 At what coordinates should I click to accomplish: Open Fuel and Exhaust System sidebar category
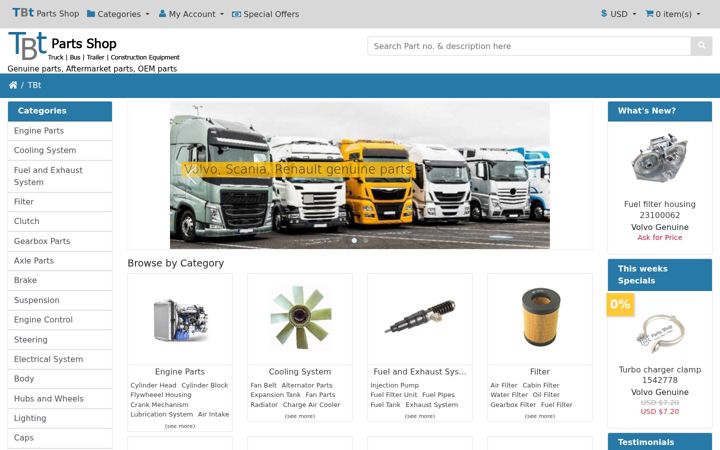pyautogui.click(x=60, y=176)
